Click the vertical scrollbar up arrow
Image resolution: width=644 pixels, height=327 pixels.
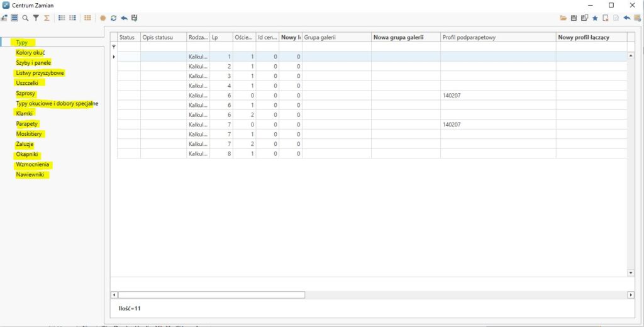(x=631, y=55)
